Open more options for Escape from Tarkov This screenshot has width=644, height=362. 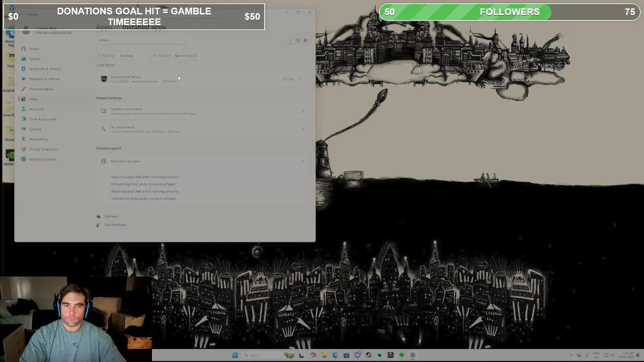300,79
